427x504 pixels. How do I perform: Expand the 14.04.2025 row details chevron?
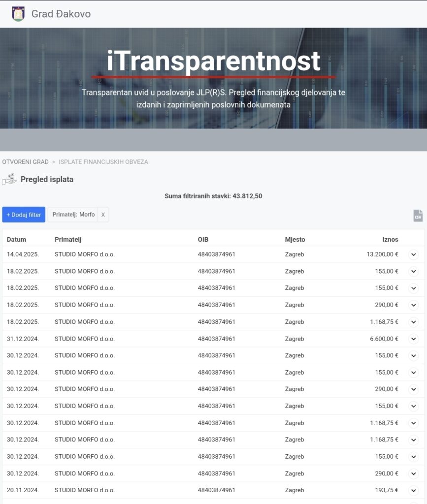(x=413, y=254)
